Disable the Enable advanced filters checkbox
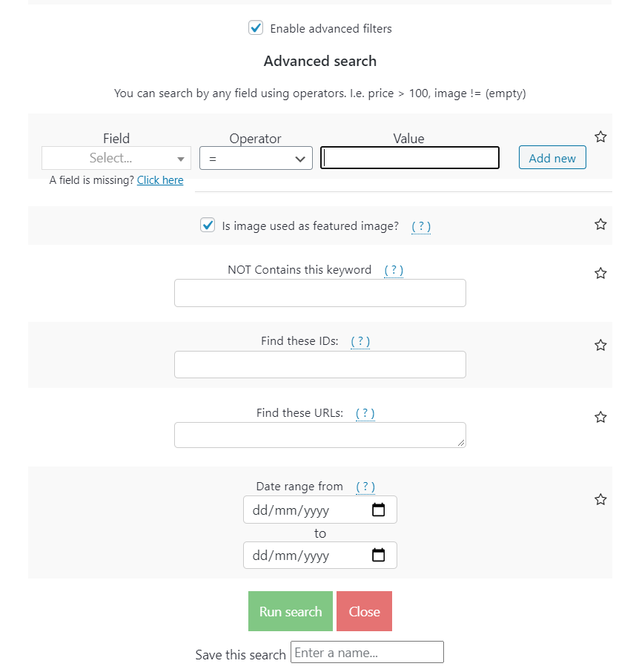636x672 pixels. tap(256, 27)
